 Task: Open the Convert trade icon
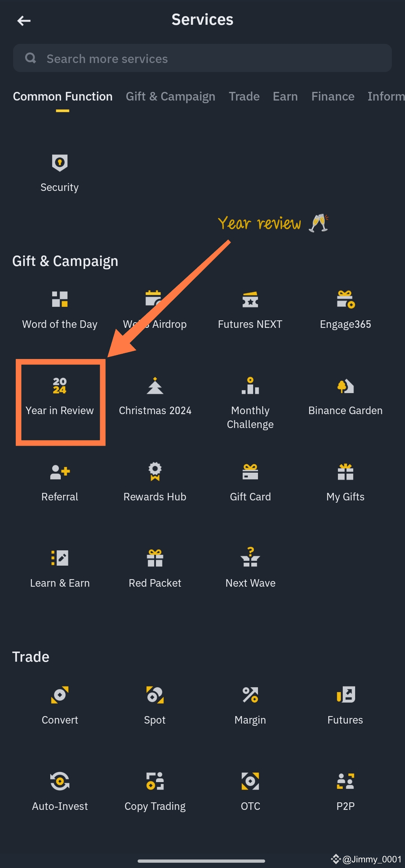[x=60, y=695]
